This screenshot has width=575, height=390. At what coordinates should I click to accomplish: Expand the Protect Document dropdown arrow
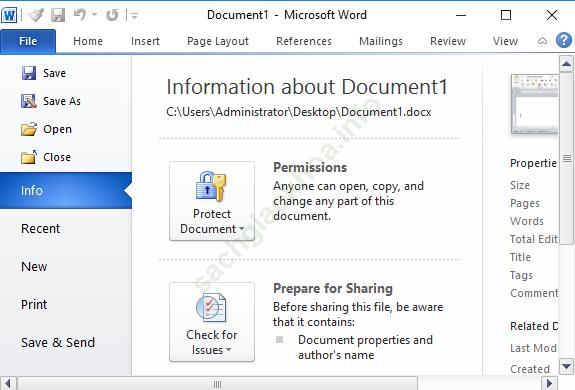tap(241, 229)
